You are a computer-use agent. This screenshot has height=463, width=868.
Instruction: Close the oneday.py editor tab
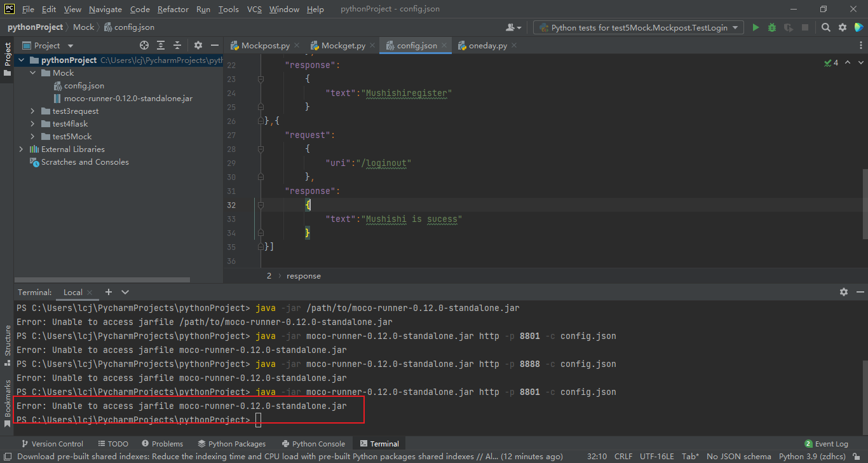[514, 46]
